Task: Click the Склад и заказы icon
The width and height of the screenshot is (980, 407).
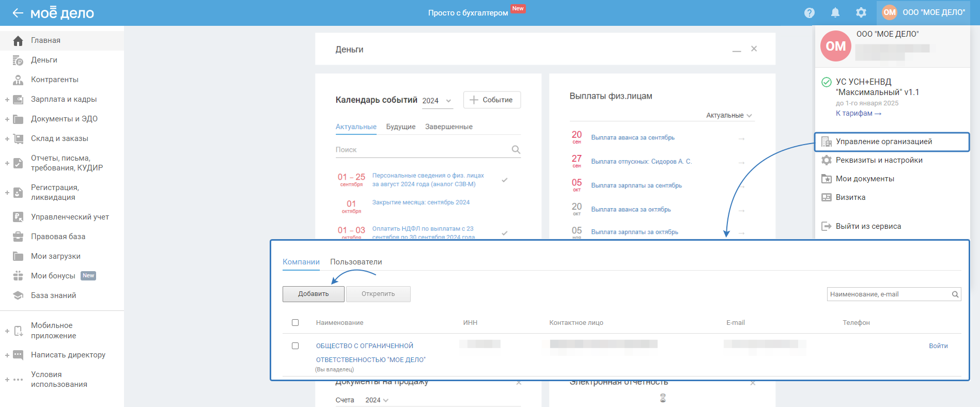Action: click(x=18, y=139)
